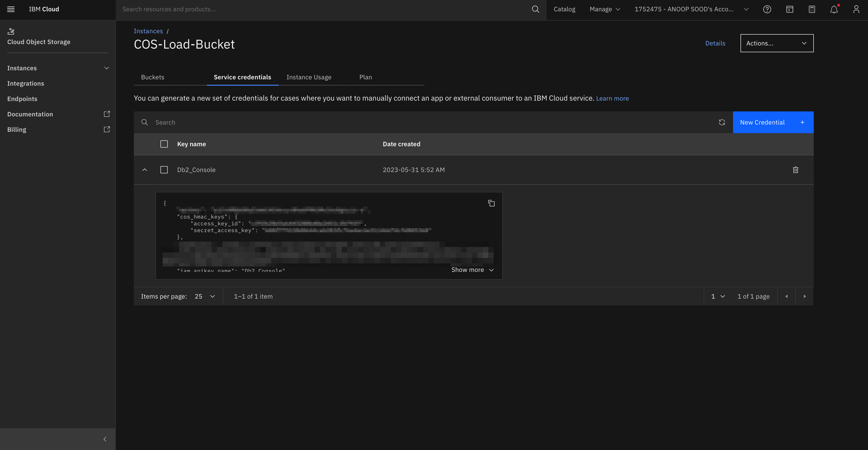Open the cost estimator calculator icon
868x450 pixels.
point(812,9)
